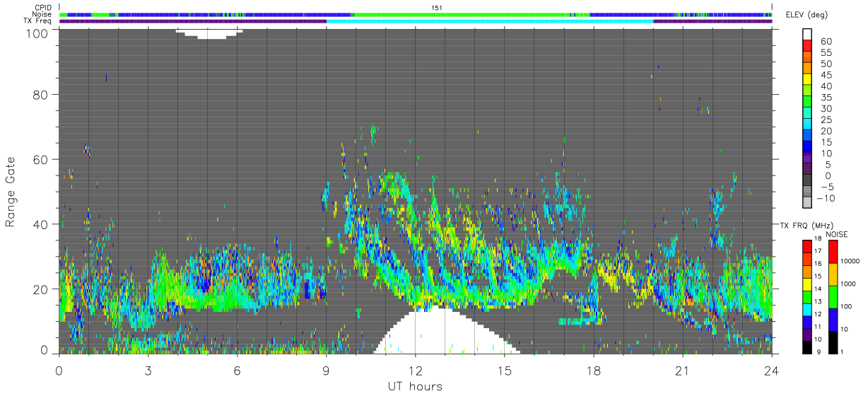Click the 3 tick label on UT hours axis

[148, 371]
